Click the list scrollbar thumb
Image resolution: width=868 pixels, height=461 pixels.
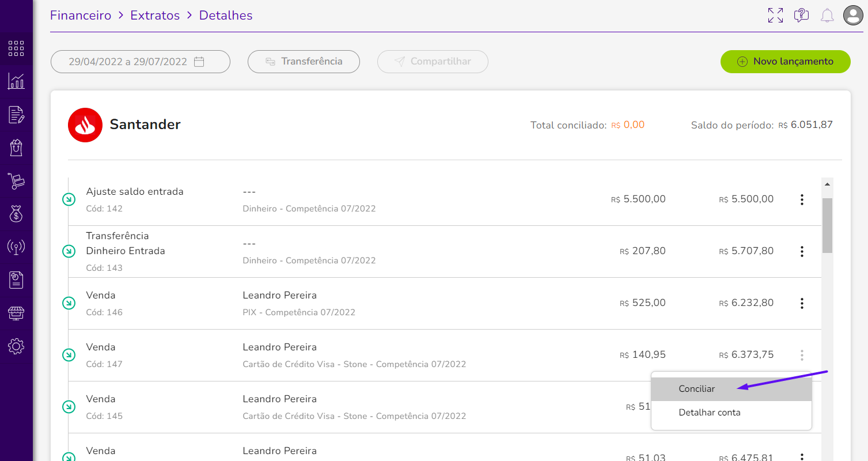[828, 225]
